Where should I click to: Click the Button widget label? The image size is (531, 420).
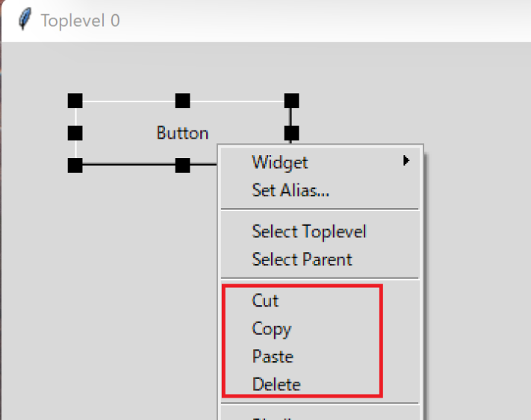182,133
